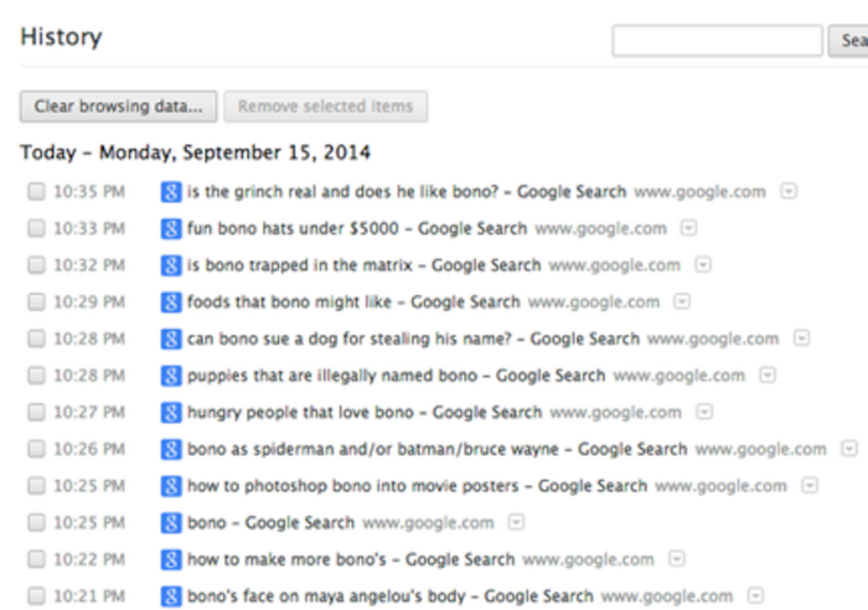Screen dimensions: 868x610
Task: Click the Google favicon beside the make more bono's entry
Action: click(x=171, y=560)
